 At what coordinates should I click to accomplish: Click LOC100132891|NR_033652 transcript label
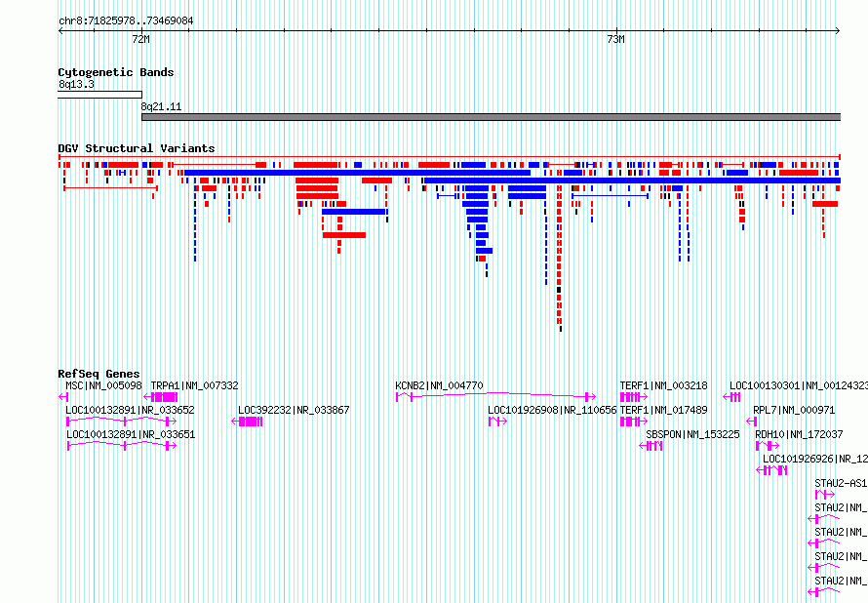pos(130,411)
